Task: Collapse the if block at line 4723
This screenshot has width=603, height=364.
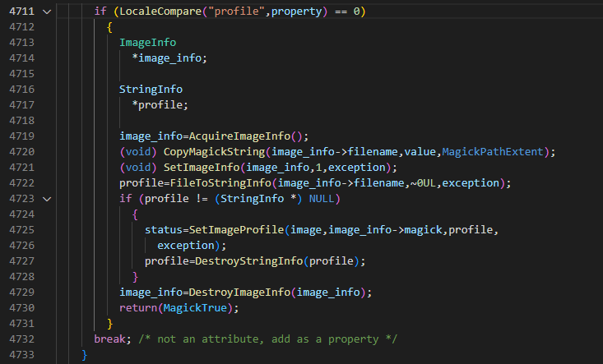Action: (x=47, y=199)
